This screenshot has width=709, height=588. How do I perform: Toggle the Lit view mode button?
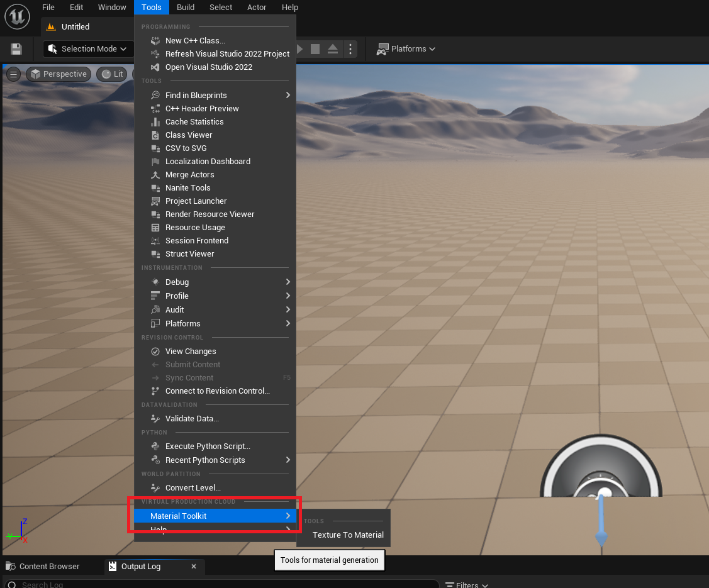point(112,74)
